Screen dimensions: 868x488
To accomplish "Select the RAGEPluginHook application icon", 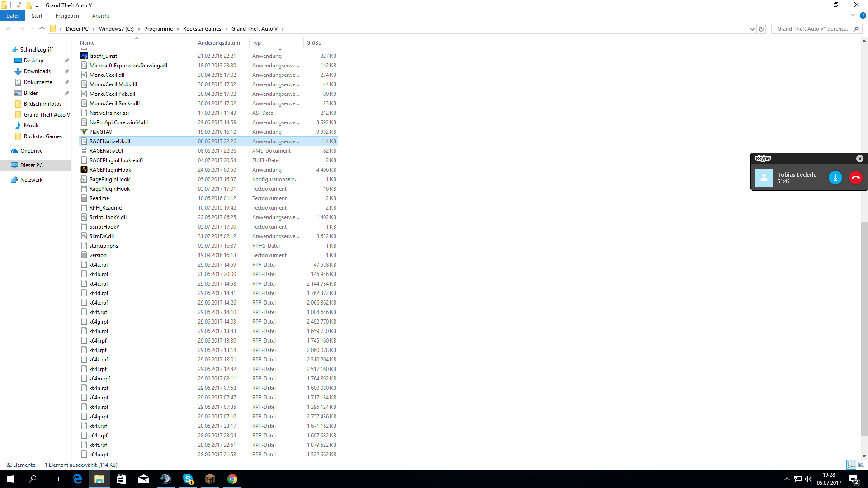I will pos(84,170).
